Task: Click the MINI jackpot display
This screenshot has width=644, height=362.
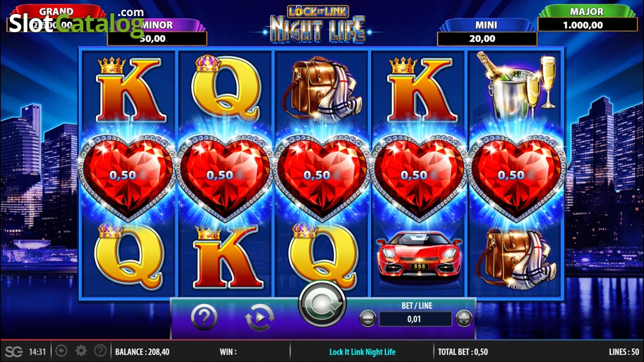Action: (x=486, y=32)
